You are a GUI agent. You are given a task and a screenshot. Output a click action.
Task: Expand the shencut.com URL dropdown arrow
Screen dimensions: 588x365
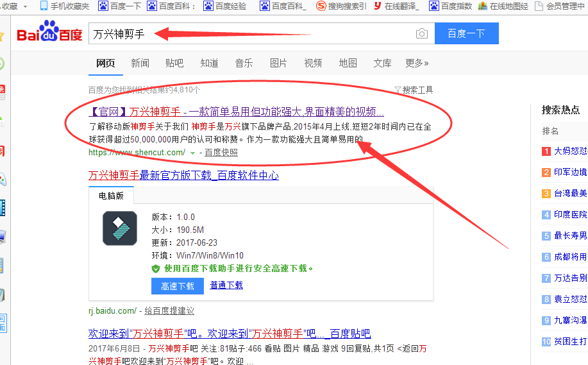(x=192, y=153)
